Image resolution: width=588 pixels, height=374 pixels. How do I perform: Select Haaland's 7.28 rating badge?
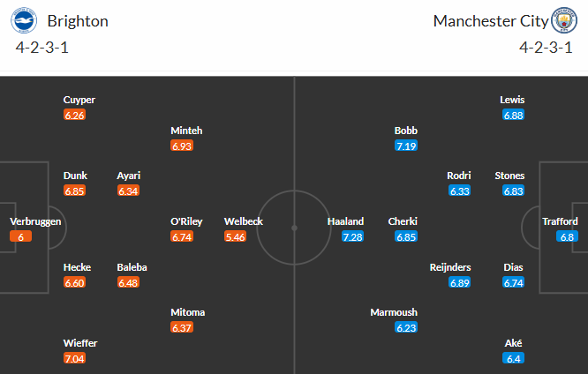pyautogui.click(x=352, y=237)
